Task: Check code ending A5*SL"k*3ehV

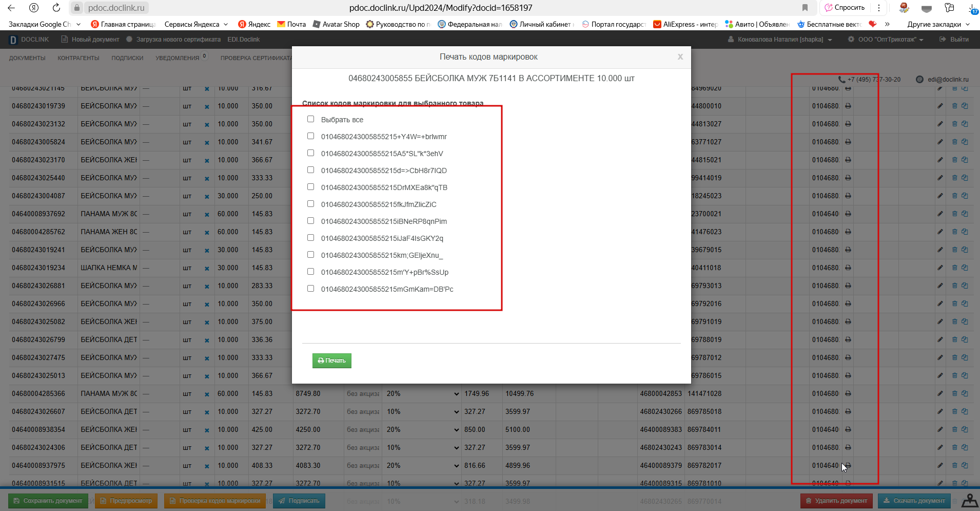Action: point(310,153)
